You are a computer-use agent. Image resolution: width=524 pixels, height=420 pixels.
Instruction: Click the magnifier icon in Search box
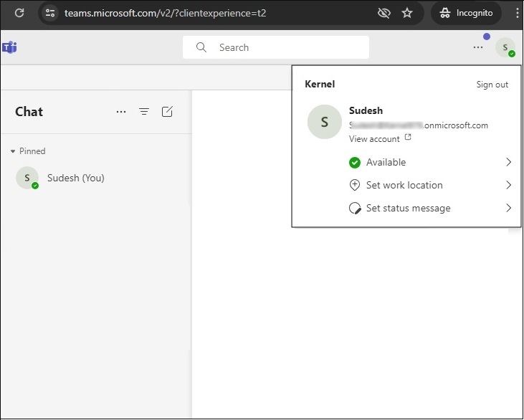[201, 47]
